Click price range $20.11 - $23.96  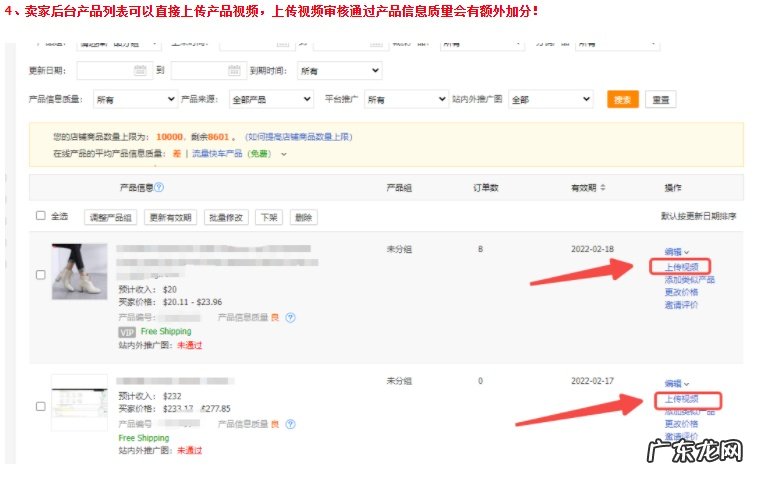click(192, 302)
